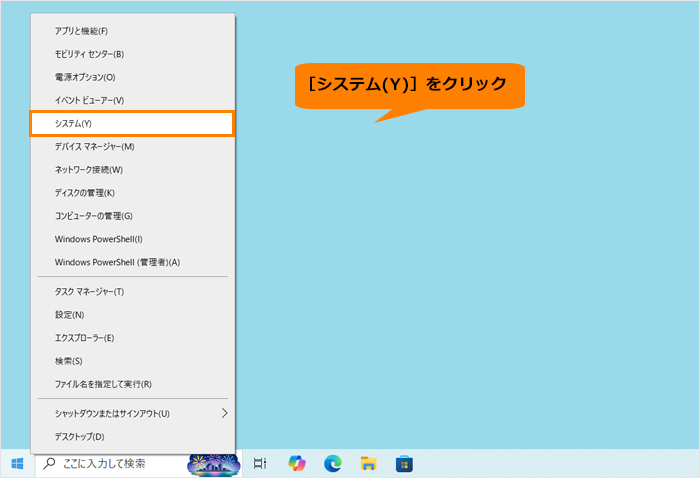This screenshot has height=478, width=700.
Task: Click the fireworks search highlight image
Action: (214, 465)
